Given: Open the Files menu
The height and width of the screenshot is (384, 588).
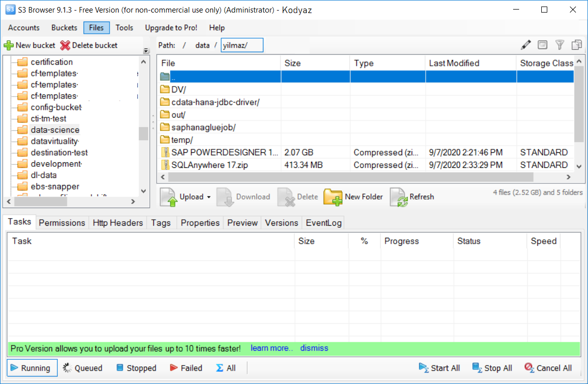Looking at the screenshot, I should [x=96, y=28].
